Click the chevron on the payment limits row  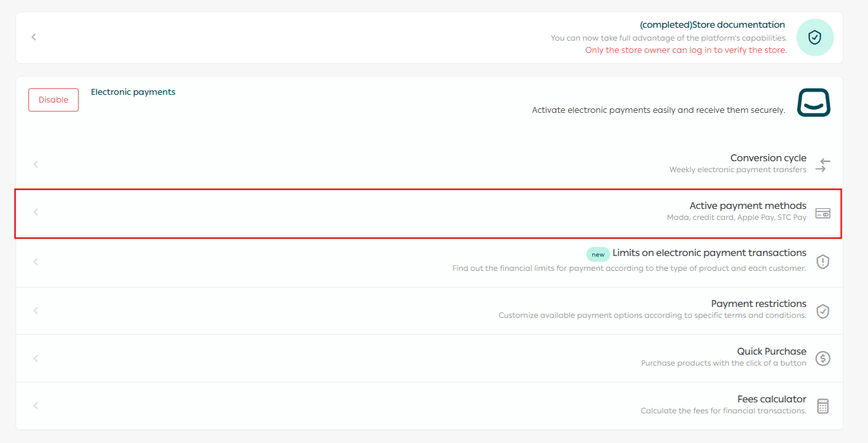pyautogui.click(x=36, y=262)
